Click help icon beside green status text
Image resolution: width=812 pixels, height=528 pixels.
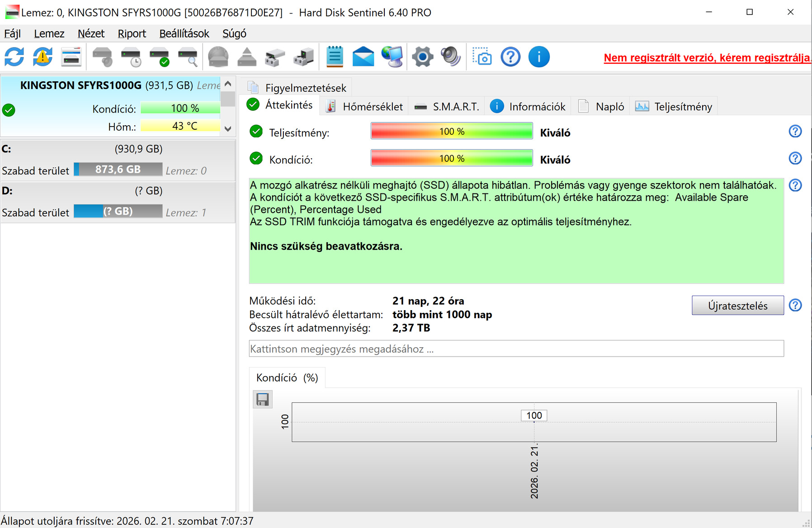point(795,185)
